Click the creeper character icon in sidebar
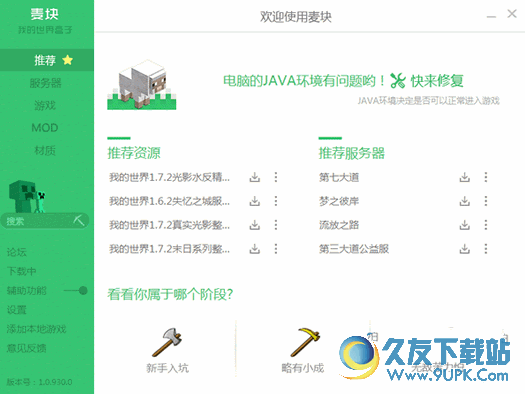 click(27, 196)
